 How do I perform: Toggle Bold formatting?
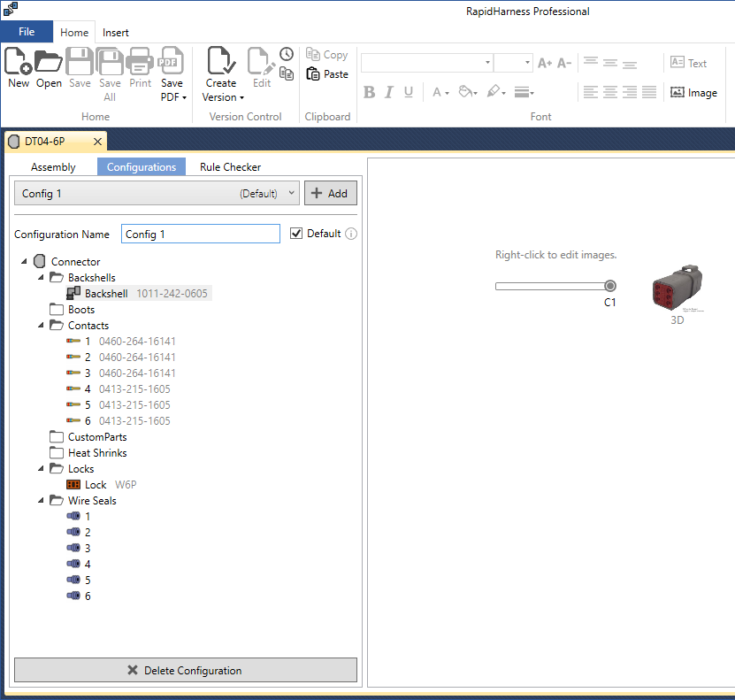pos(370,92)
